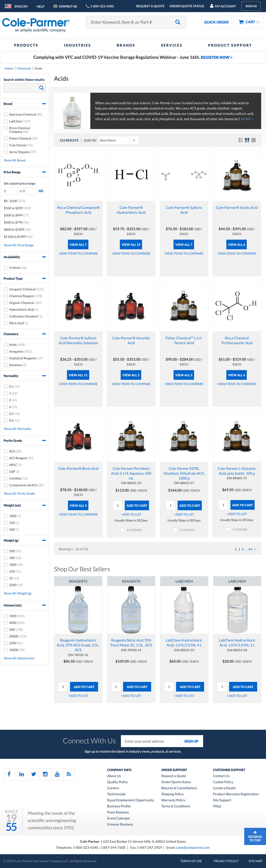266x868 pixels.
Task: Open the Phosphoric Acid structure image
Action: click(78, 176)
